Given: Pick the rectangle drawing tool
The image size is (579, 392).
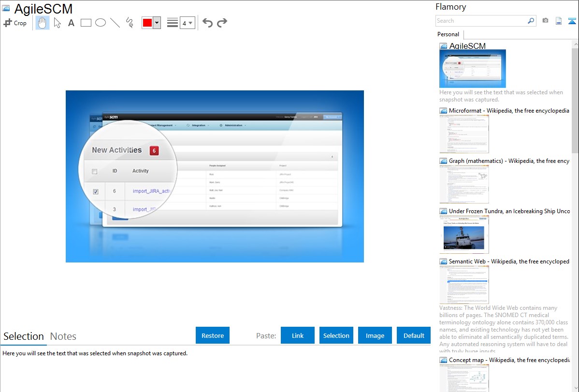Looking at the screenshot, I should tap(86, 23).
